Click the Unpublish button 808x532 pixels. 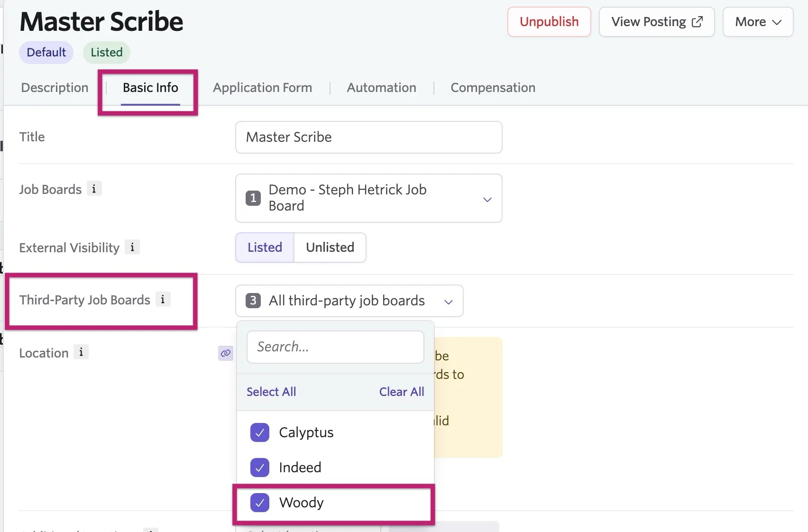click(x=549, y=22)
